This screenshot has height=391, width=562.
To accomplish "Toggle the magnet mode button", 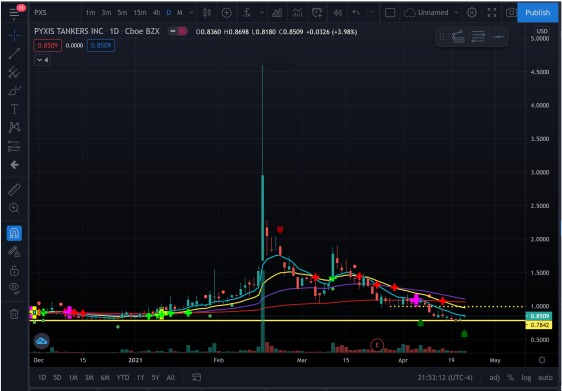I will 14,233.
